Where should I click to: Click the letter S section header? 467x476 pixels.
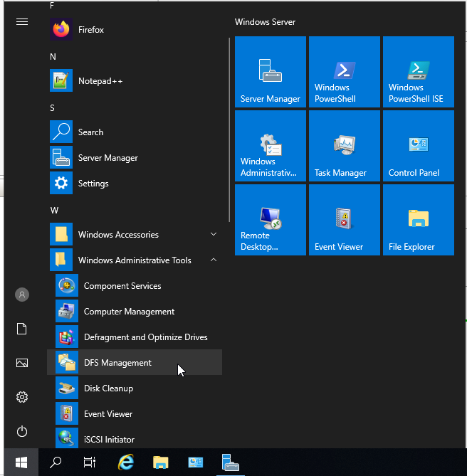pos(52,108)
